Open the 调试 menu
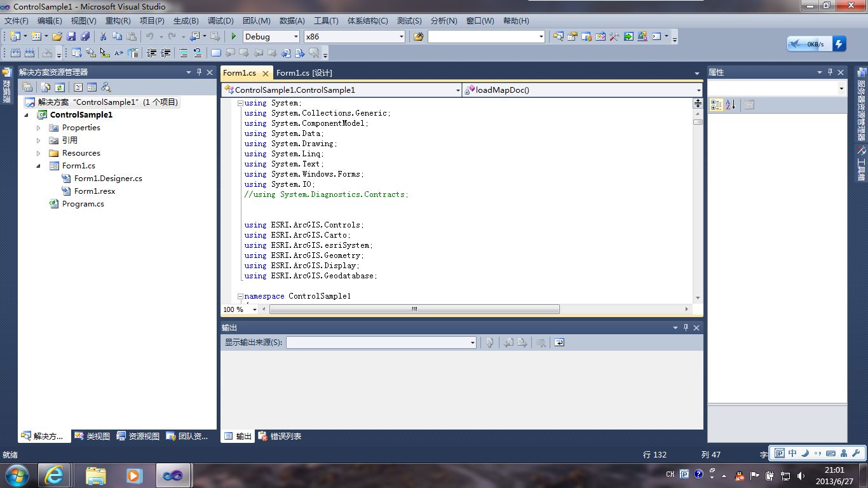This screenshot has width=868, height=488. tap(220, 20)
